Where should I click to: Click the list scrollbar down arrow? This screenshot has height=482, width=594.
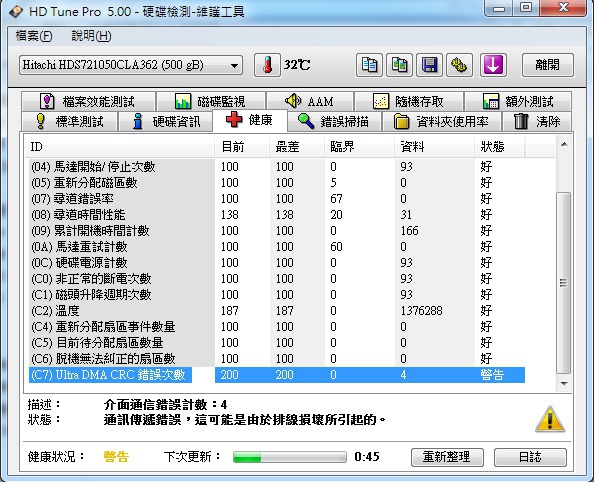[x=564, y=384]
